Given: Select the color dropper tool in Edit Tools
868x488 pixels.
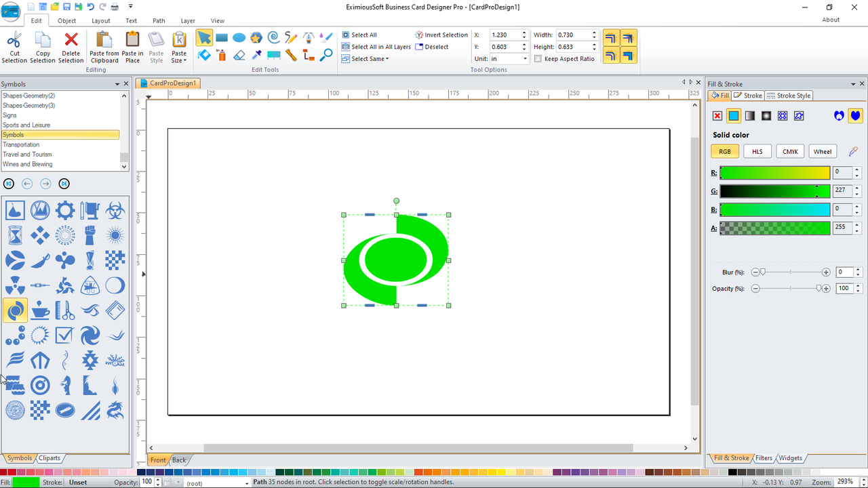Looking at the screenshot, I should coord(256,55).
